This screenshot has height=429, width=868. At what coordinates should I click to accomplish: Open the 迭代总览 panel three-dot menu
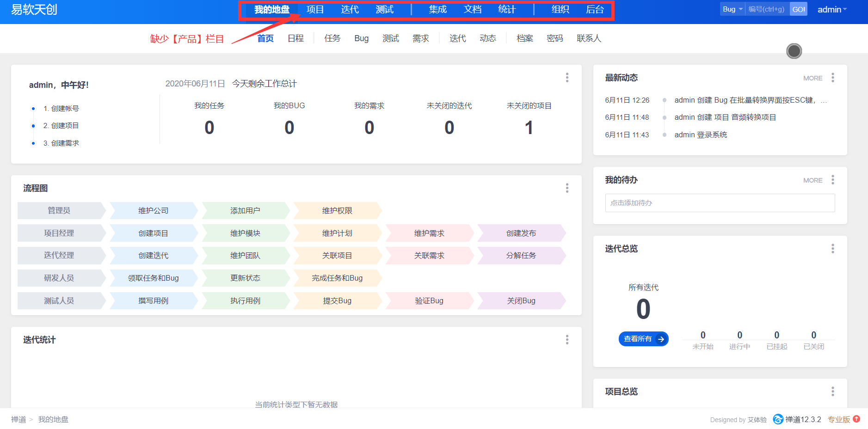(x=832, y=249)
